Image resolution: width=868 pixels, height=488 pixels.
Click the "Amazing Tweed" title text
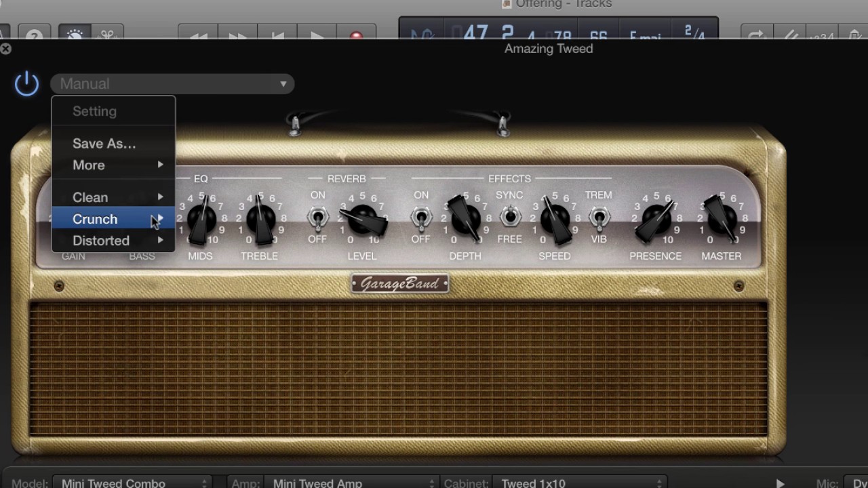[549, 49]
